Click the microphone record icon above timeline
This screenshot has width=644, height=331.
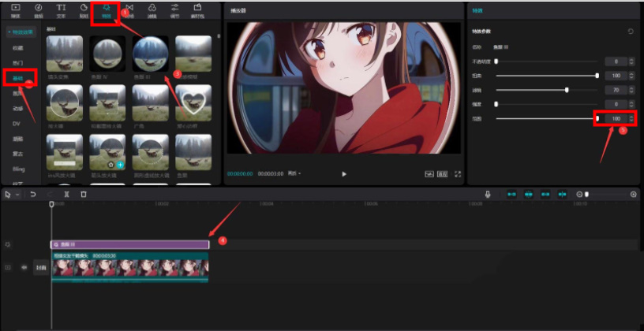(489, 194)
